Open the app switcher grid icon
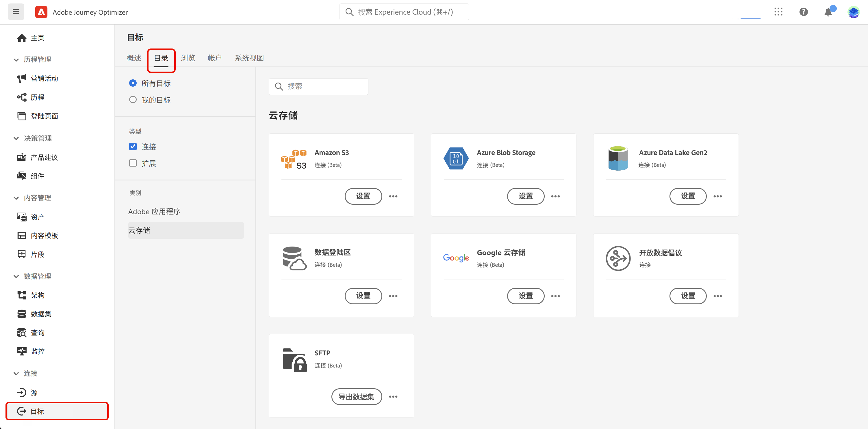This screenshot has height=429, width=868. coord(778,12)
